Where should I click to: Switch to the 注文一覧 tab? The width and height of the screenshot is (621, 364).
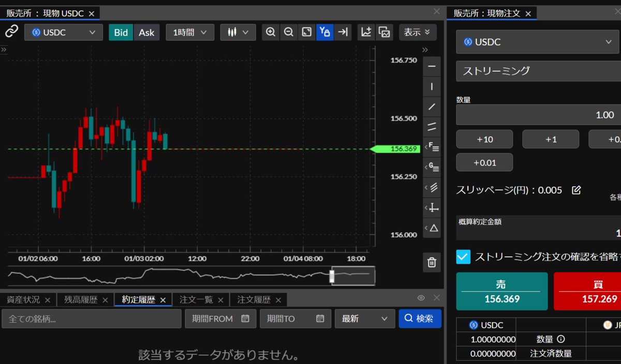196,299
